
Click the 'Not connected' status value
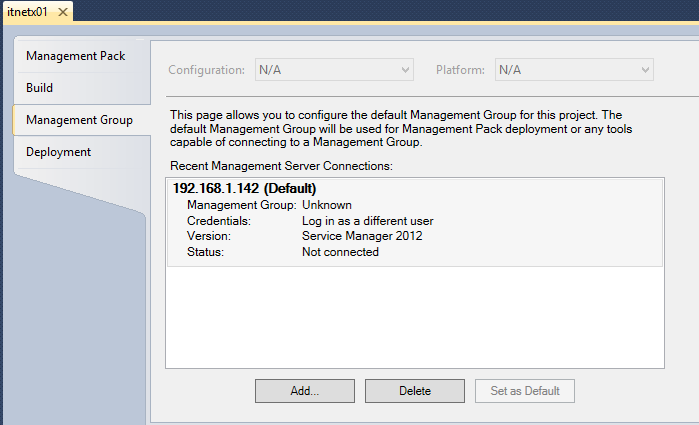(x=340, y=252)
